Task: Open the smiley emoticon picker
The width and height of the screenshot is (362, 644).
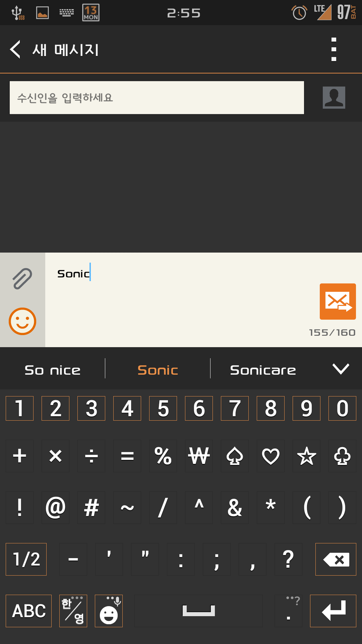Action: pyautogui.click(x=22, y=321)
